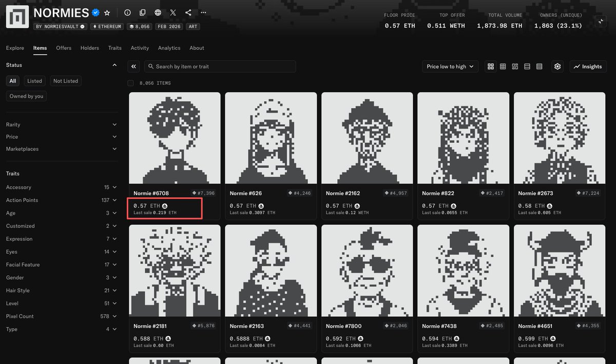Click the search by item or trait field
The width and height of the screenshot is (616, 364).
click(220, 66)
